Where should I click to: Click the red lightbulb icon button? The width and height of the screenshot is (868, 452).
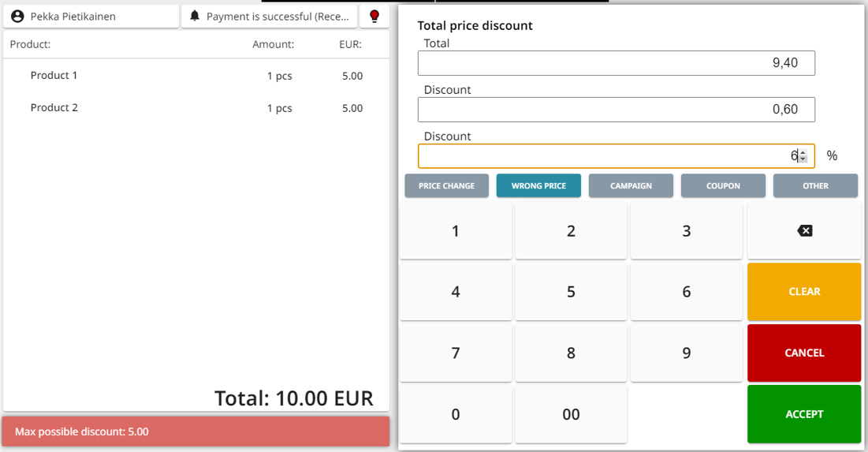tap(374, 17)
